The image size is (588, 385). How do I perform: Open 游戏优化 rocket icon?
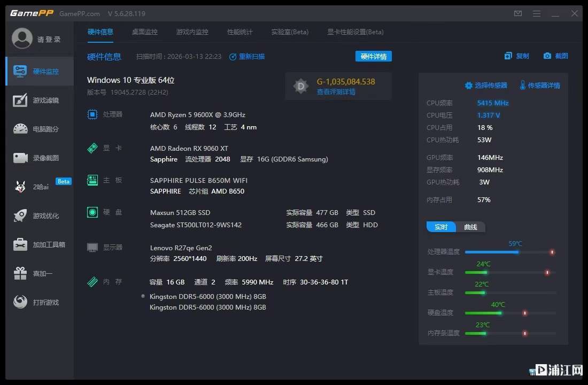[20, 215]
